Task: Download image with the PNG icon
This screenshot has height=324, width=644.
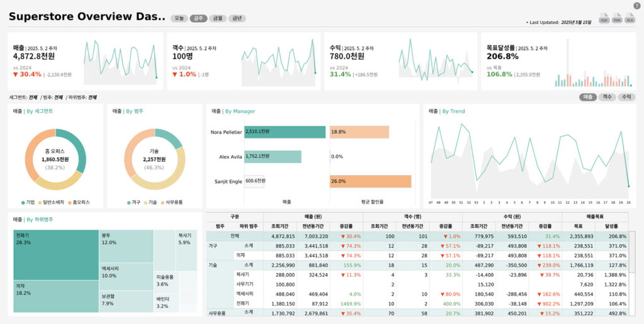Action: tap(617, 18)
